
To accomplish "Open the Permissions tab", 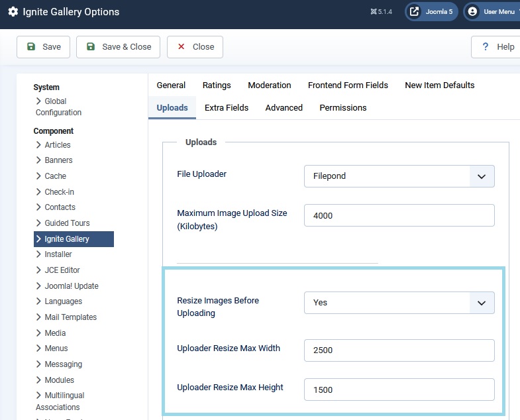I will [342, 107].
